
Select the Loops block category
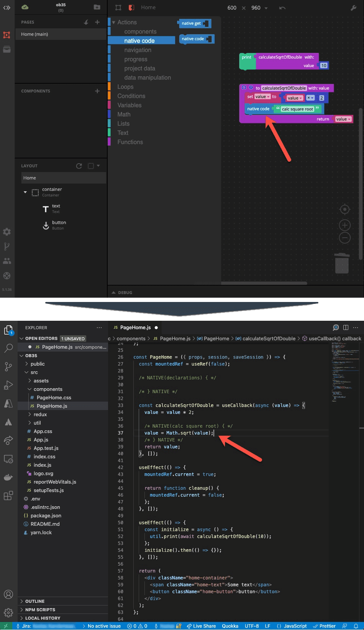125,87
